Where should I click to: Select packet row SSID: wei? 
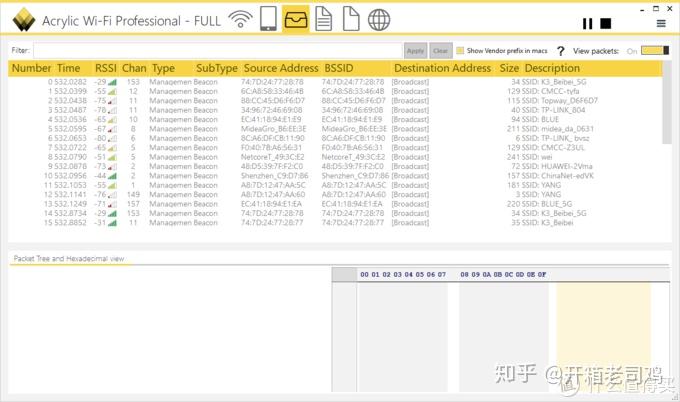coord(335,157)
